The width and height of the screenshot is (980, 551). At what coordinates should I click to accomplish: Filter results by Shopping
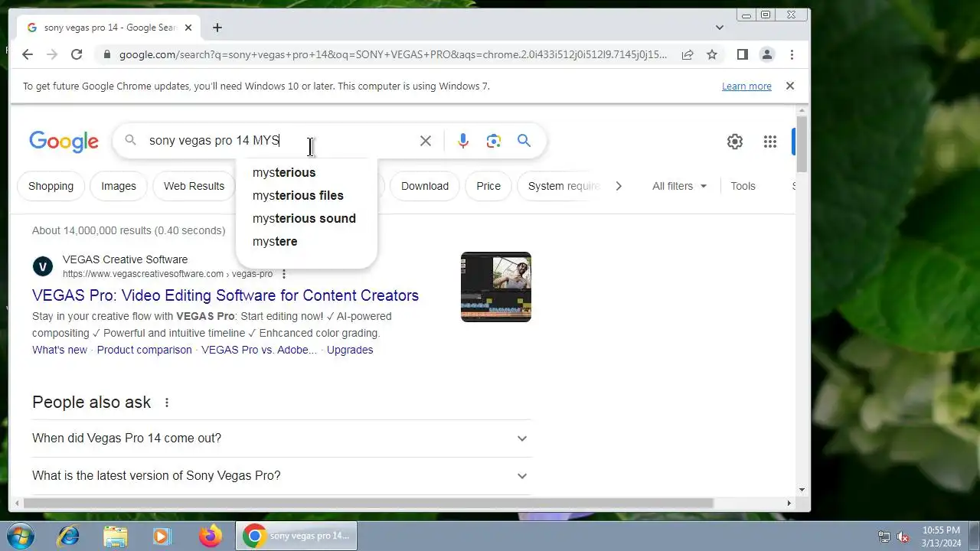tap(51, 186)
